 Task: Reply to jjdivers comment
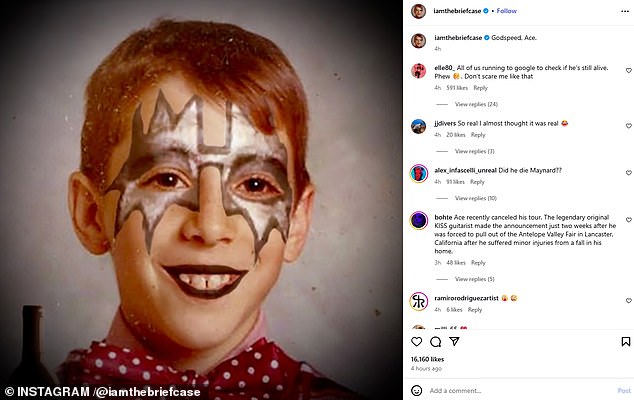[478, 135]
